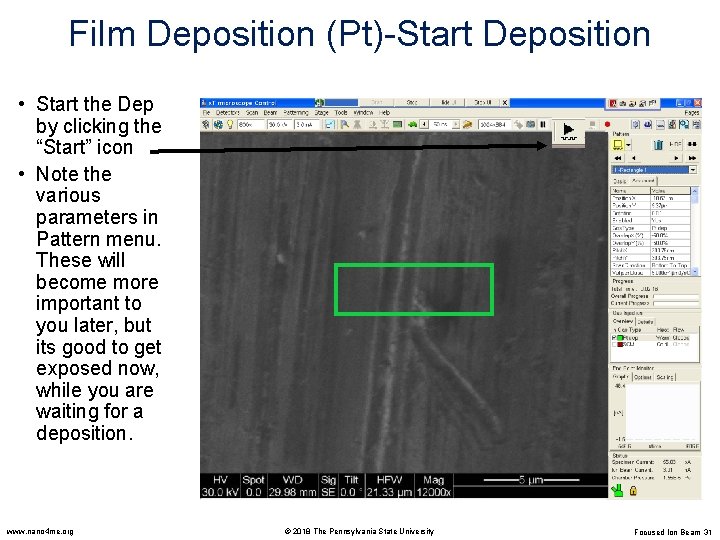The height and width of the screenshot is (540, 720).
Task: Click the red gas color swatch
Action: pyautogui.click(x=620, y=344)
